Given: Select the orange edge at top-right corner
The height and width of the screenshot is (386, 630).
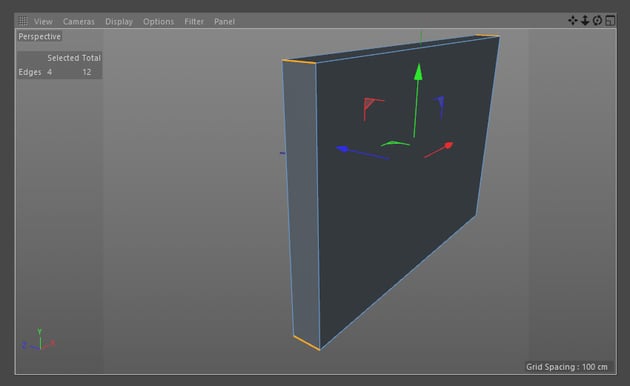Looking at the screenshot, I should tap(487, 36).
